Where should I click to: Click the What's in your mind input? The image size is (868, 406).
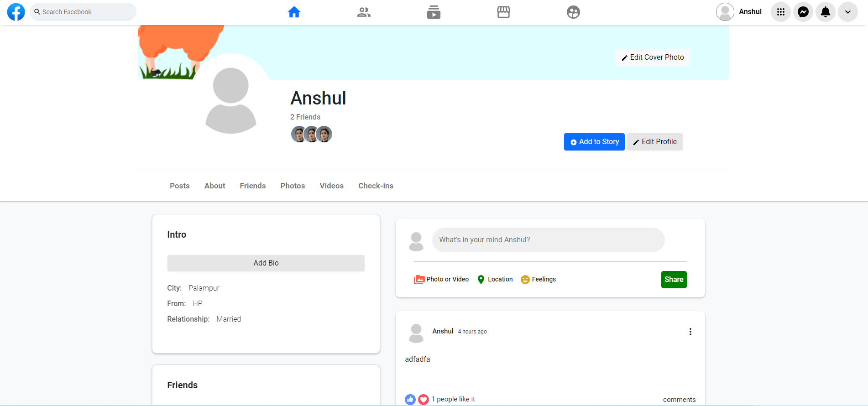coord(549,240)
